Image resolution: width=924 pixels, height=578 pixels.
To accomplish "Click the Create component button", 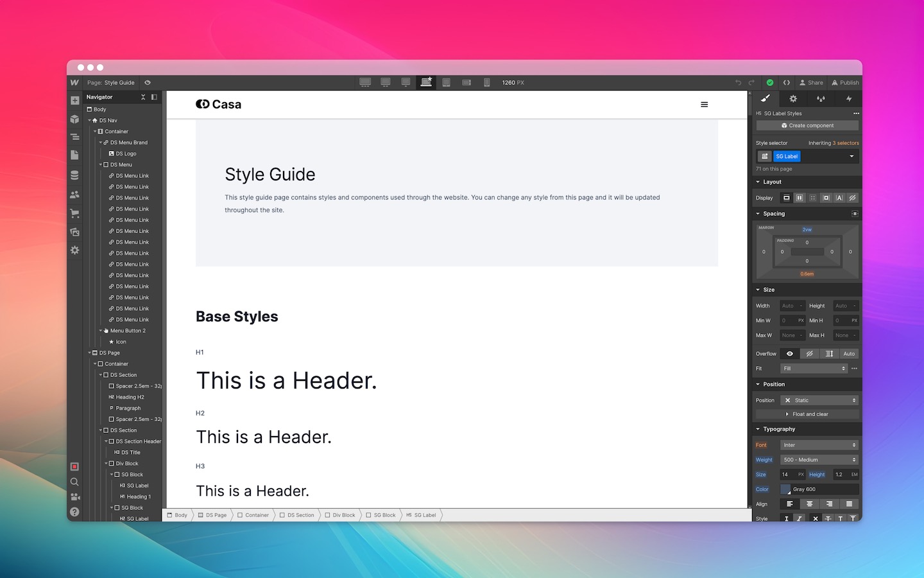I will pyautogui.click(x=807, y=125).
